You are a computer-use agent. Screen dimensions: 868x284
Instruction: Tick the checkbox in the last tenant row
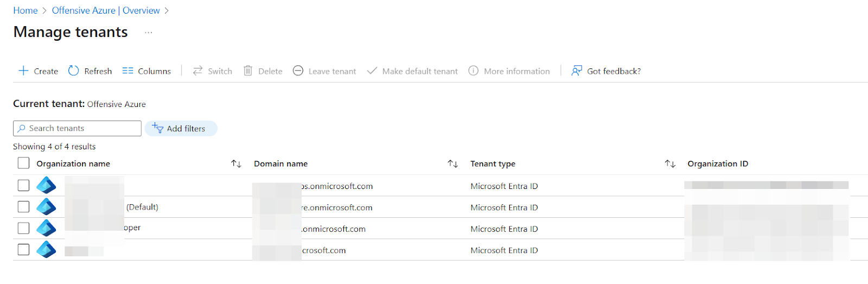[23, 250]
